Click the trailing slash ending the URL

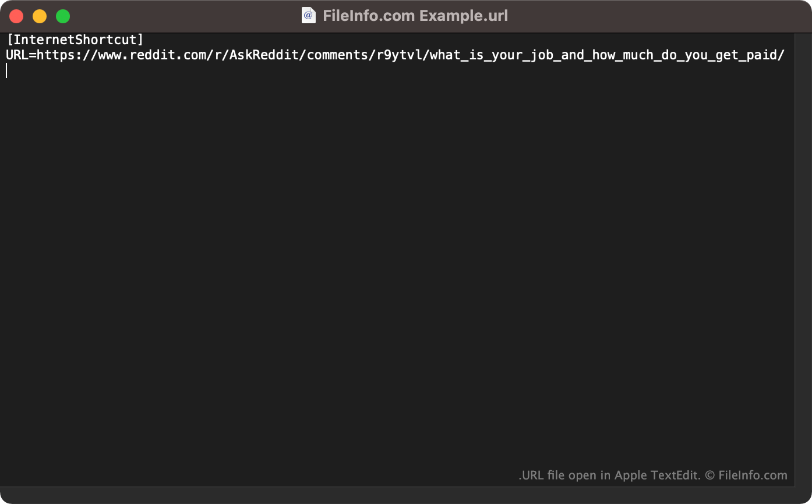click(x=782, y=55)
